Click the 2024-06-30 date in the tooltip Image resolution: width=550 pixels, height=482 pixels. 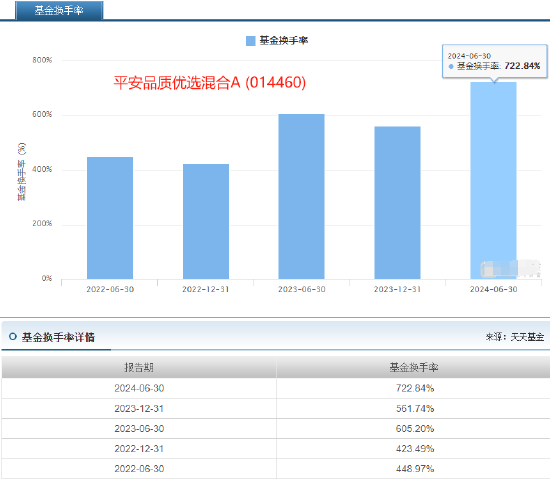[x=469, y=56]
